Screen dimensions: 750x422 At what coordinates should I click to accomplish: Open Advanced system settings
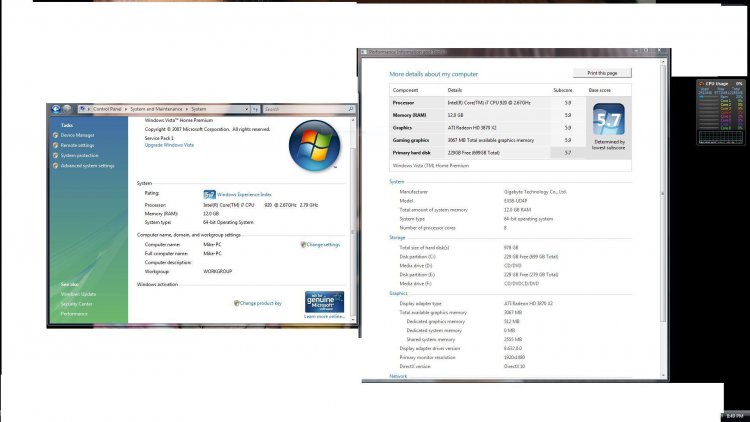point(88,166)
